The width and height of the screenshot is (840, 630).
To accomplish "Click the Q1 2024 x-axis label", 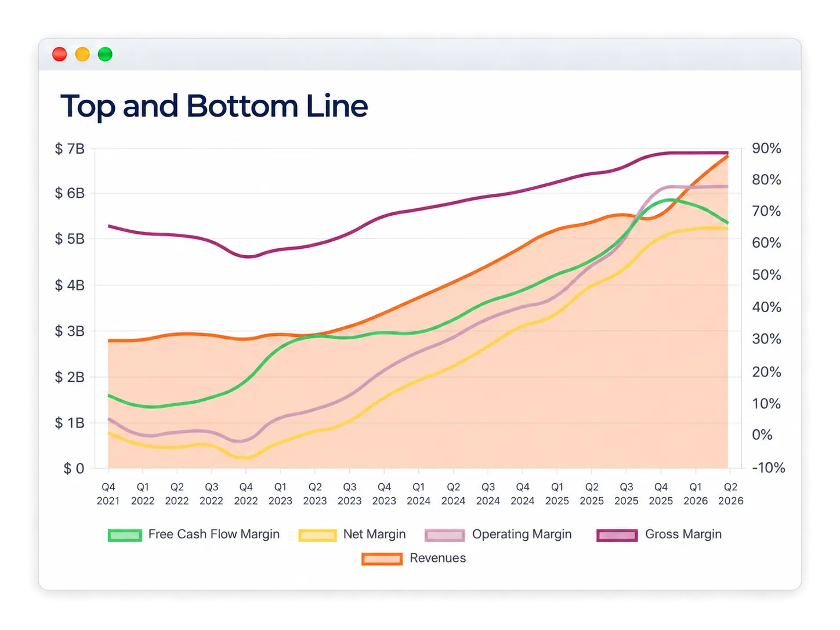I will [x=418, y=494].
